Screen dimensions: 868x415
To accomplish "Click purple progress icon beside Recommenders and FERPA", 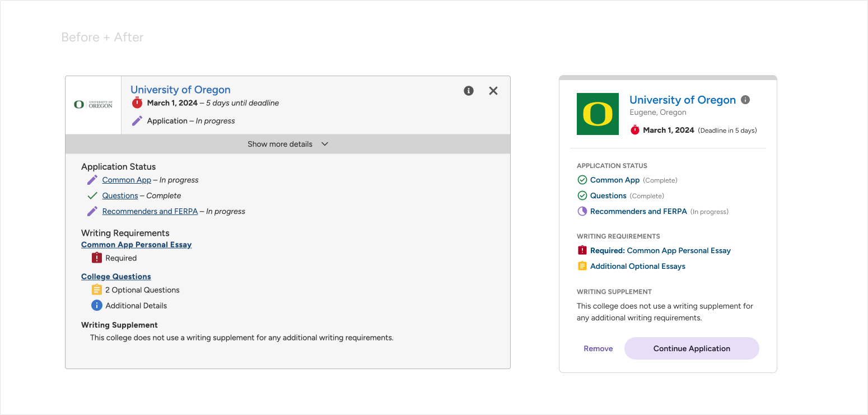I will (x=582, y=211).
